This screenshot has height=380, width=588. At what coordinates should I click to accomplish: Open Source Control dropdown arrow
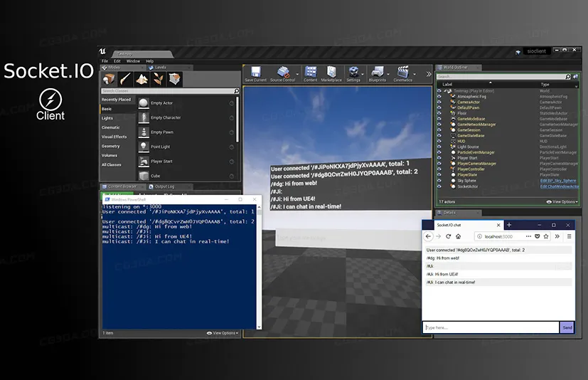(x=297, y=74)
